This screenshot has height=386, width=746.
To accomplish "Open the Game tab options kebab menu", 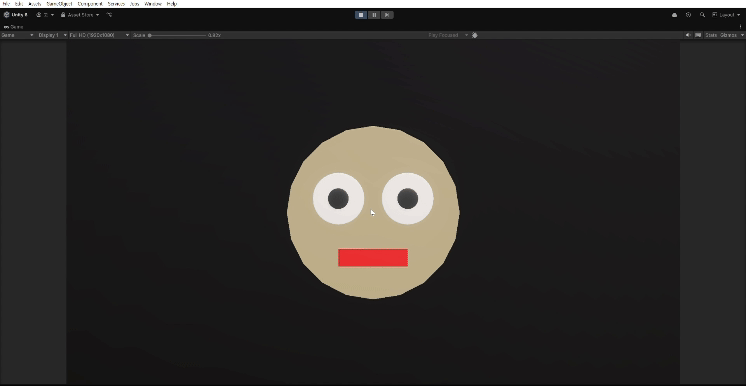I will coord(740,27).
